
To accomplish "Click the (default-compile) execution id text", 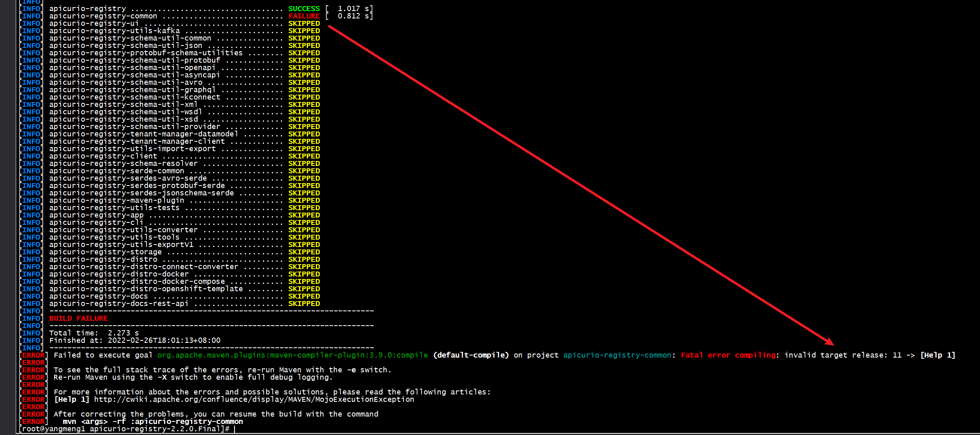I will point(471,355).
